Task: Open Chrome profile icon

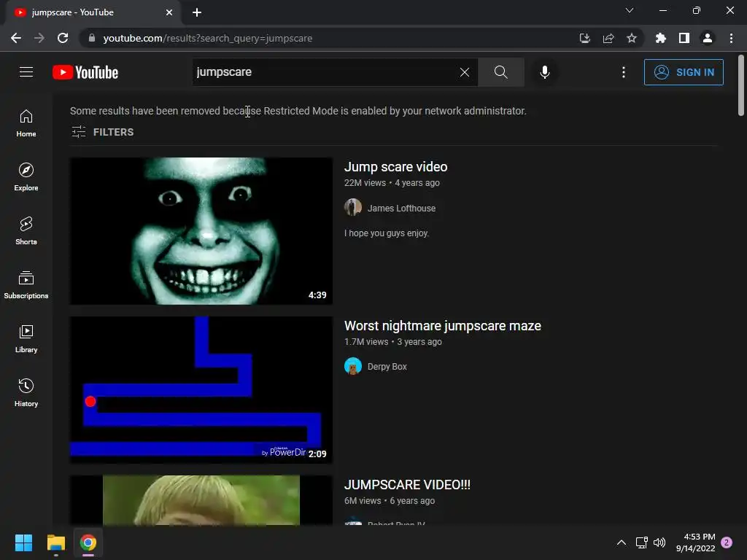Action: pos(708,38)
